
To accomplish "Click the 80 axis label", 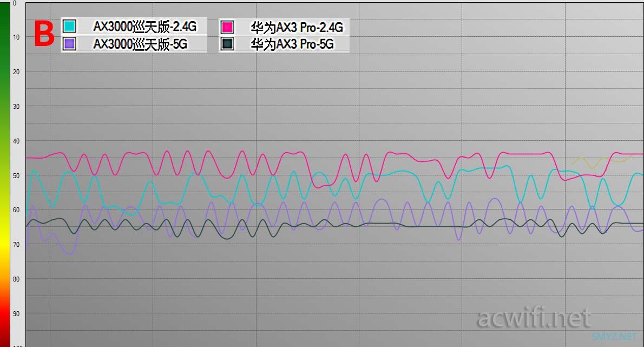I will 16,279.
